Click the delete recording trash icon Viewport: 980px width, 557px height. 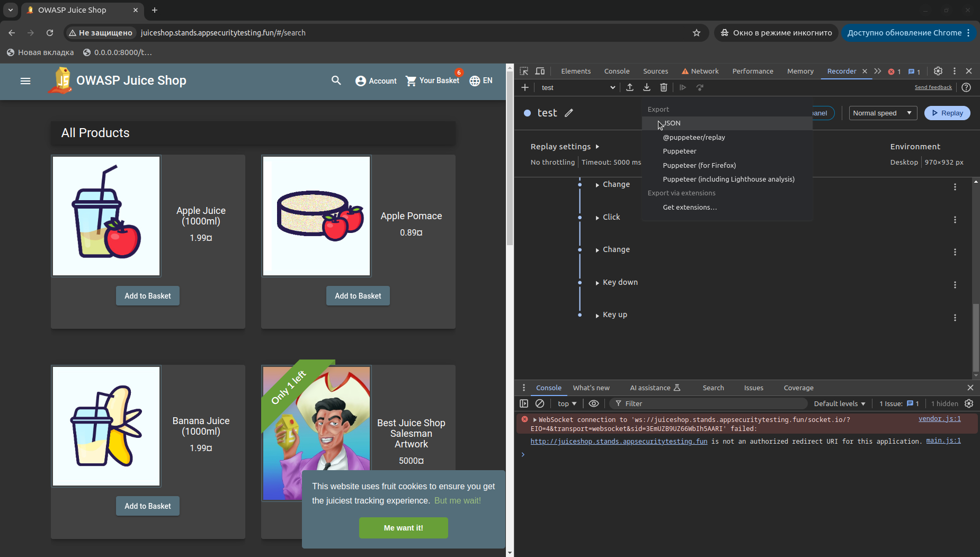(664, 87)
